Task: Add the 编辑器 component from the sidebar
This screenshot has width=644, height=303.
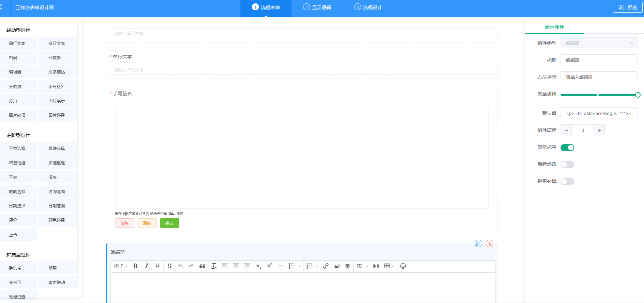Action: (x=18, y=72)
